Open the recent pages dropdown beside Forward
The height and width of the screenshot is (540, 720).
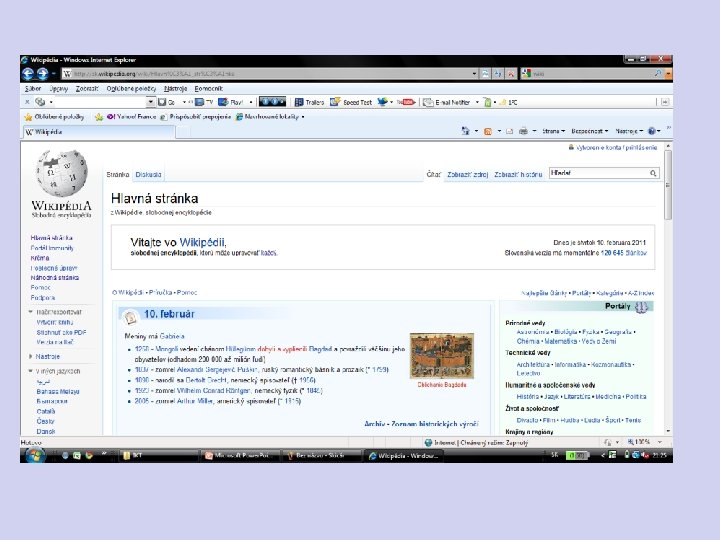coord(53,73)
